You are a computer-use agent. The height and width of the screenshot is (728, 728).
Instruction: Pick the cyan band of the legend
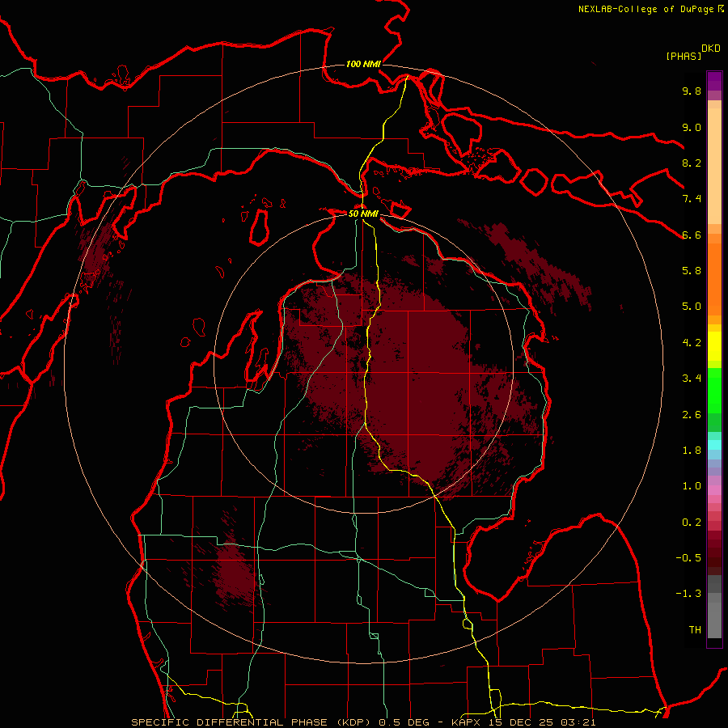click(x=714, y=445)
